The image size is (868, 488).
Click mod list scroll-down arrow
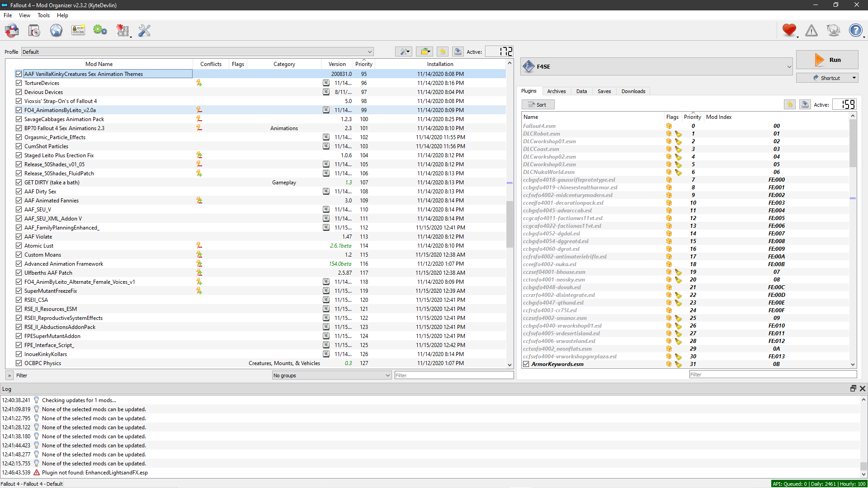pos(509,365)
